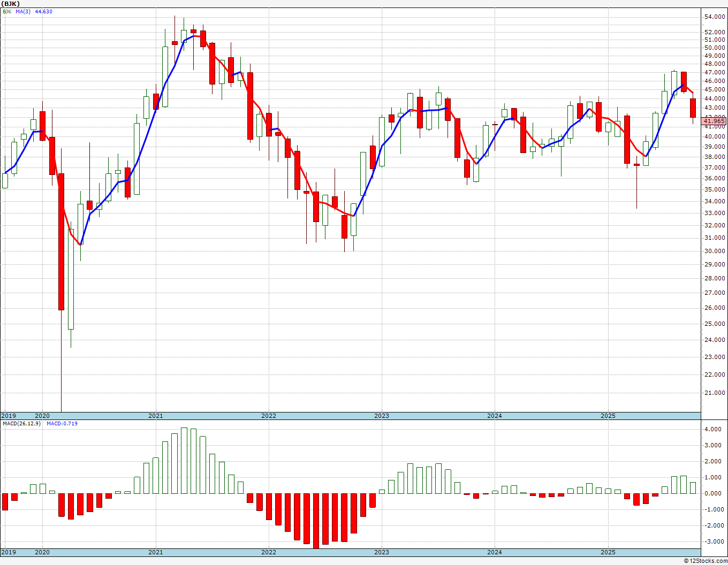Click the "32.000" price axis label
Viewport: 728px width, 565px height.
[715, 225]
